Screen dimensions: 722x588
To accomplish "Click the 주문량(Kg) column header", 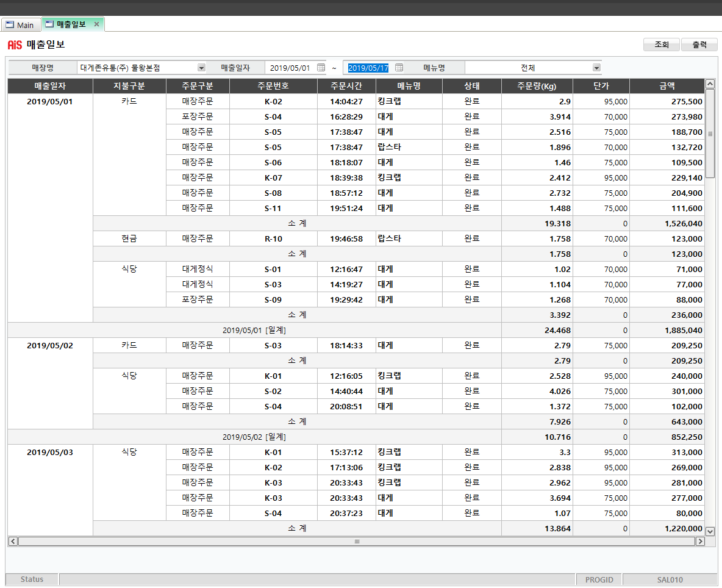I will click(537, 86).
